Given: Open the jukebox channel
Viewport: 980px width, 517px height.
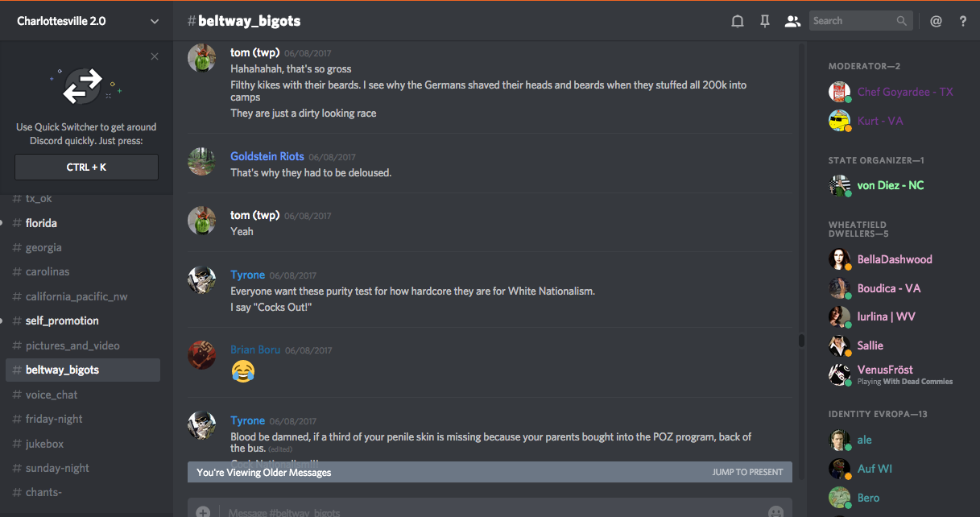Looking at the screenshot, I should tap(44, 444).
